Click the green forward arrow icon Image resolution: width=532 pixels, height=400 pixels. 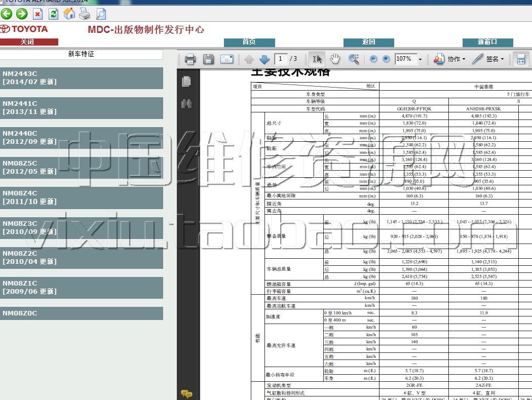(x=22, y=14)
